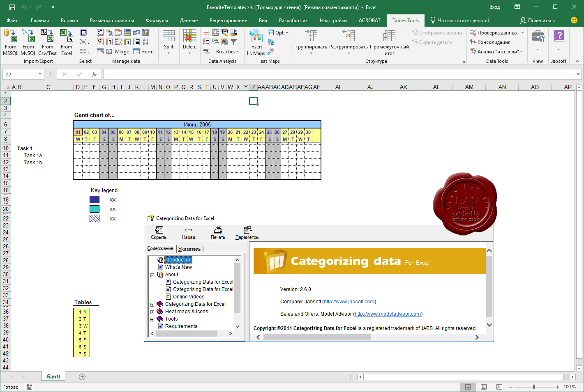Viewport: 584px width, 392px height.
Task: Open the jabsoft.com link
Action: (x=349, y=302)
